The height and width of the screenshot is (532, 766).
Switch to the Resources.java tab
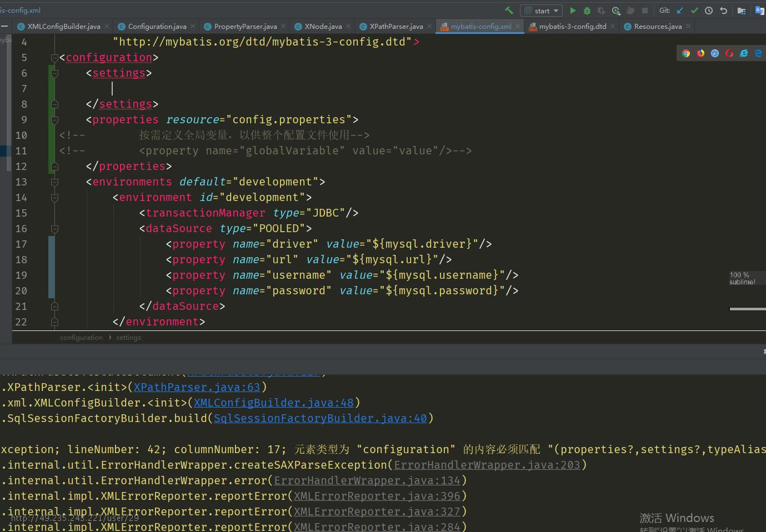[658, 26]
